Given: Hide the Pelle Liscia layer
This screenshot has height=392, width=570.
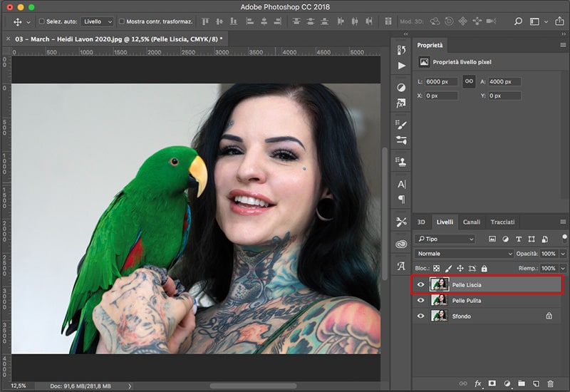Looking at the screenshot, I should (420, 285).
